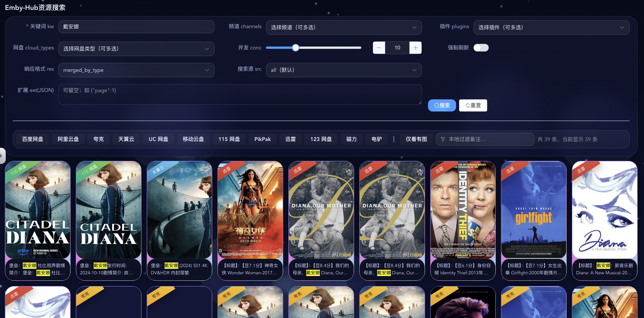Click the minus stepper for concurrency
644x318 pixels.
click(379, 47)
